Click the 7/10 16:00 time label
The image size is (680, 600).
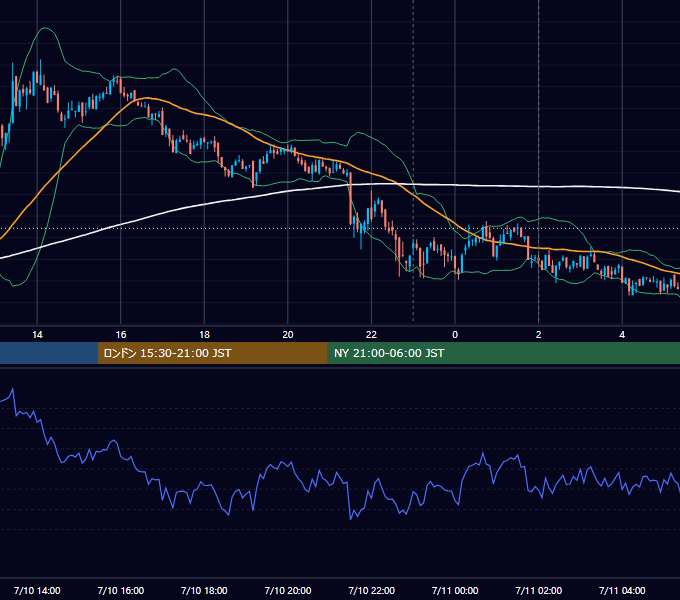(121, 590)
